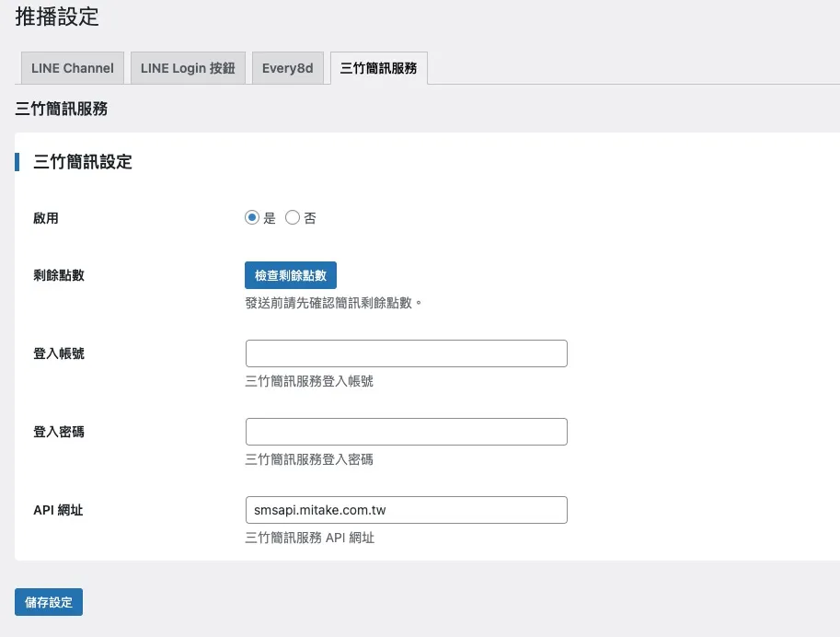
Task: Select the 是 radio button to enable
Action: click(x=252, y=217)
